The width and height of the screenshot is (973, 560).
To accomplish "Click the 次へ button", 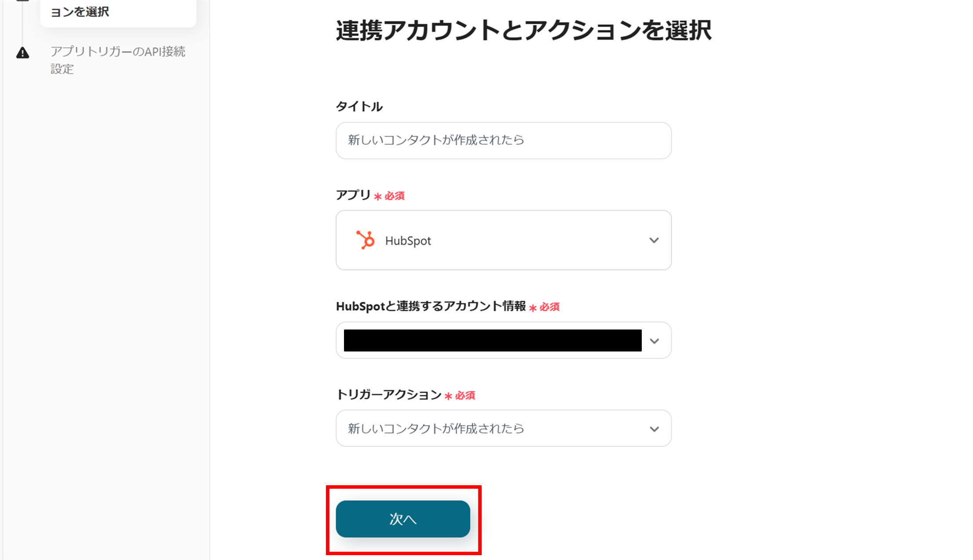I will [403, 519].
